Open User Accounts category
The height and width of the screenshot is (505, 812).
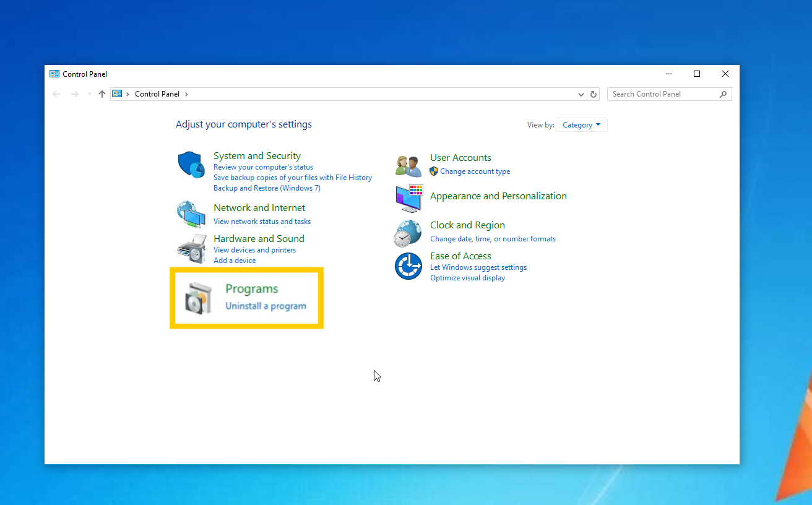point(460,158)
